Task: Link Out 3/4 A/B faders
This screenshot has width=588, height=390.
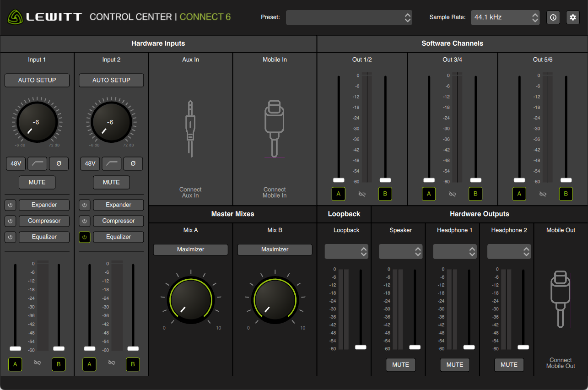Action: click(x=453, y=194)
